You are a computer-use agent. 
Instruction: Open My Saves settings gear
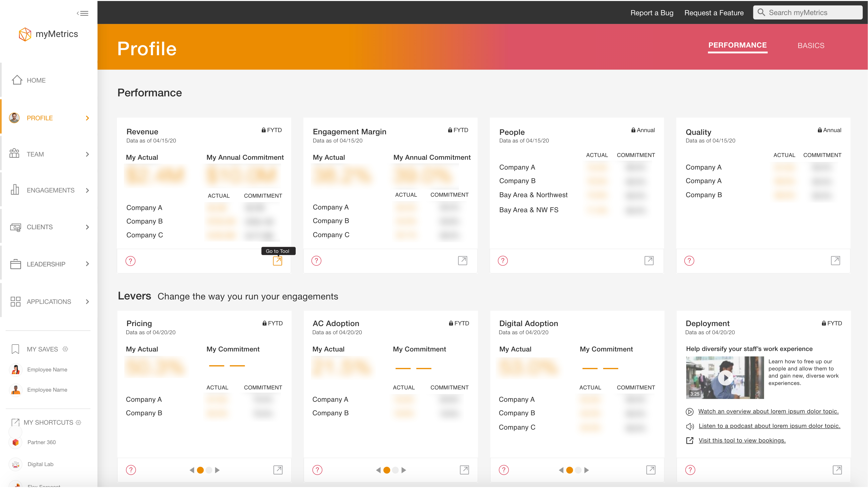(65, 349)
